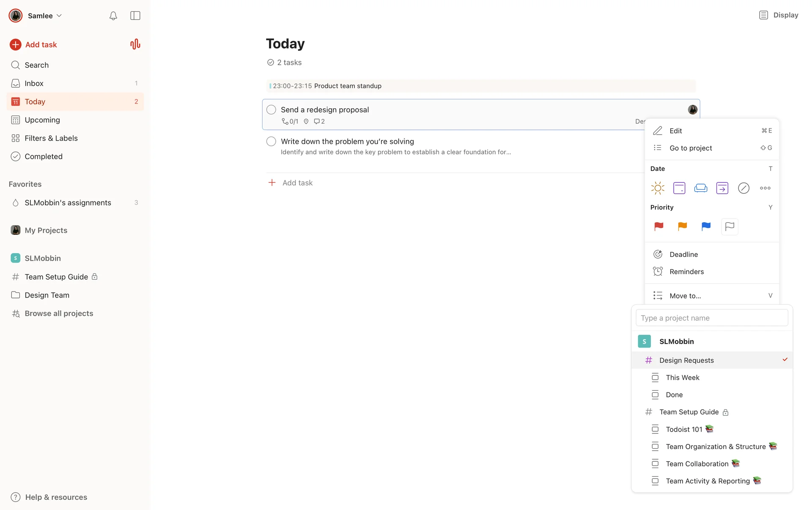Choose Reminders from the task menu
The height and width of the screenshot is (510, 812).
tap(686, 272)
